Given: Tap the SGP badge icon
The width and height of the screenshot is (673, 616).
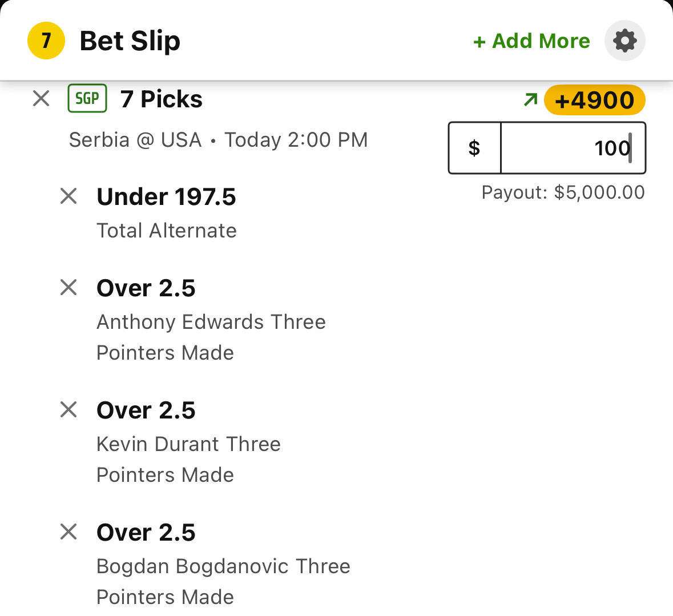Looking at the screenshot, I should 87,99.
